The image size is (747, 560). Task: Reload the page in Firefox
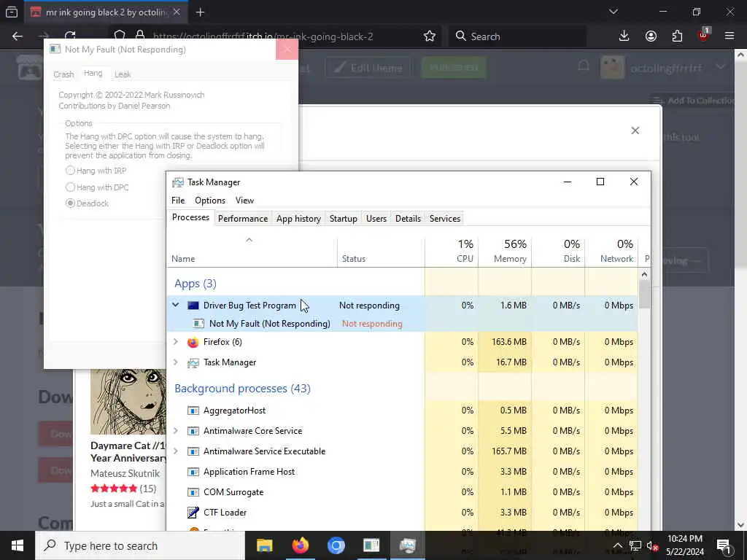click(x=70, y=36)
